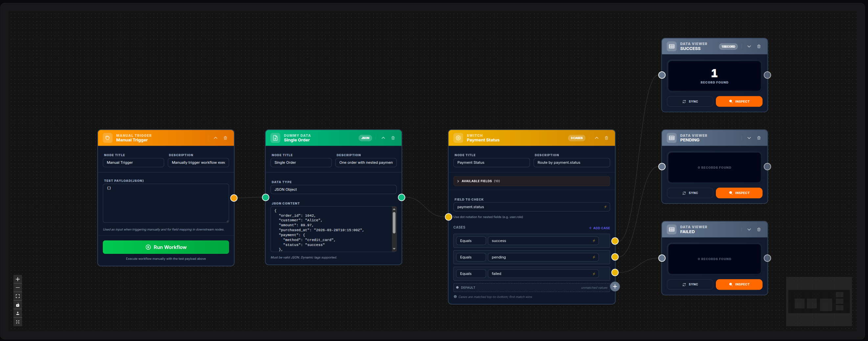Click INSPECT on the FAILED data viewer
Image resolution: width=868 pixels, height=341 pixels.
(739, 284)
